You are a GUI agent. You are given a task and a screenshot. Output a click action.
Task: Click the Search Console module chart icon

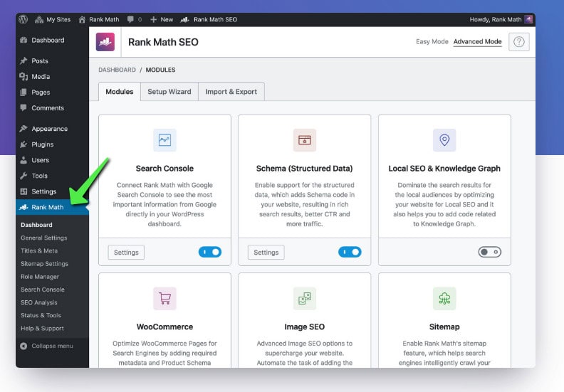(x=164, y=140)
